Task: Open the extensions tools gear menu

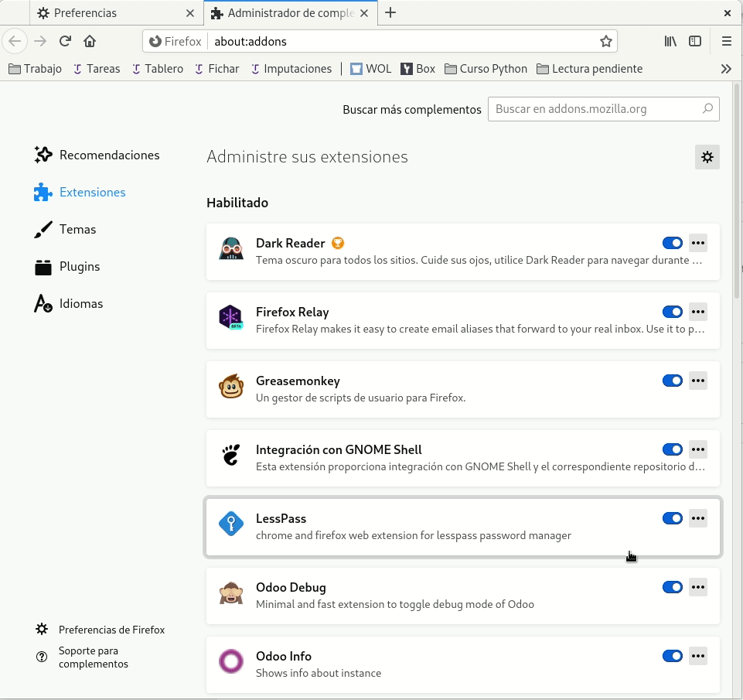Action: 707,157
